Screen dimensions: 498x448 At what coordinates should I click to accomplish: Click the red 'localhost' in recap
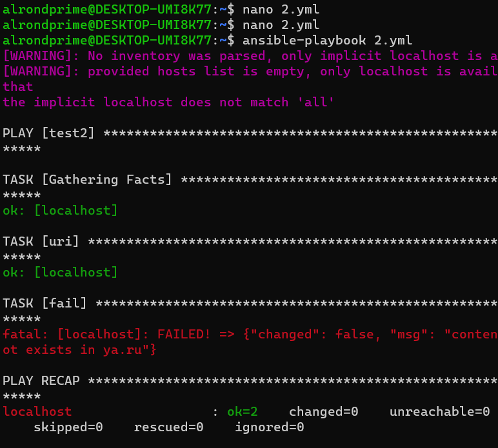(37, 412)
